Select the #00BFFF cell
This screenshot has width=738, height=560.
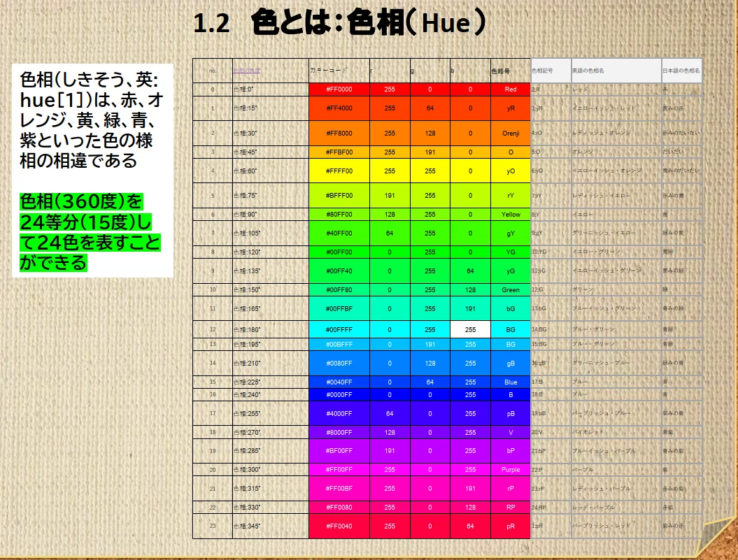pos(339,345)
